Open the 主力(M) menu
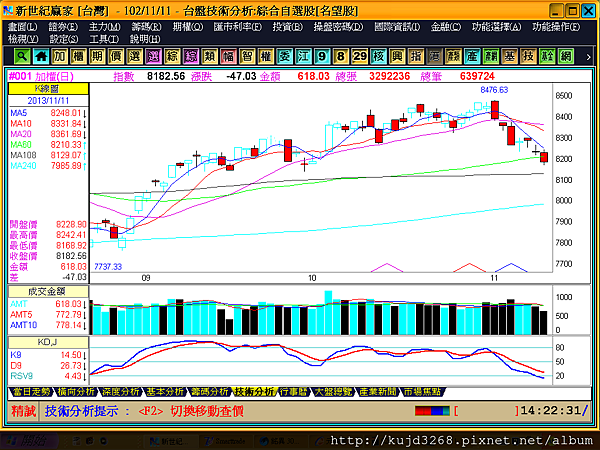Viewport: 600px width, 450px height. pos(104,27)
